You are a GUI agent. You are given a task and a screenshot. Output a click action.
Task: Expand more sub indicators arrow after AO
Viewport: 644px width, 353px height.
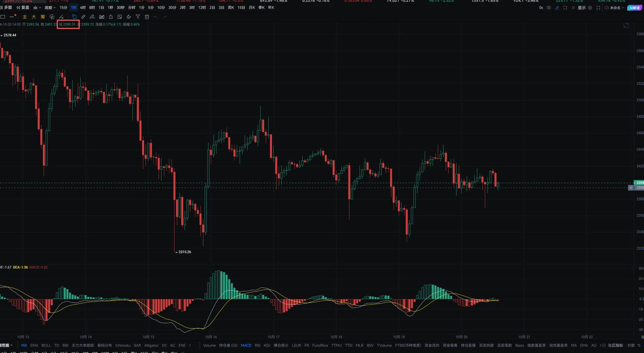600,345
